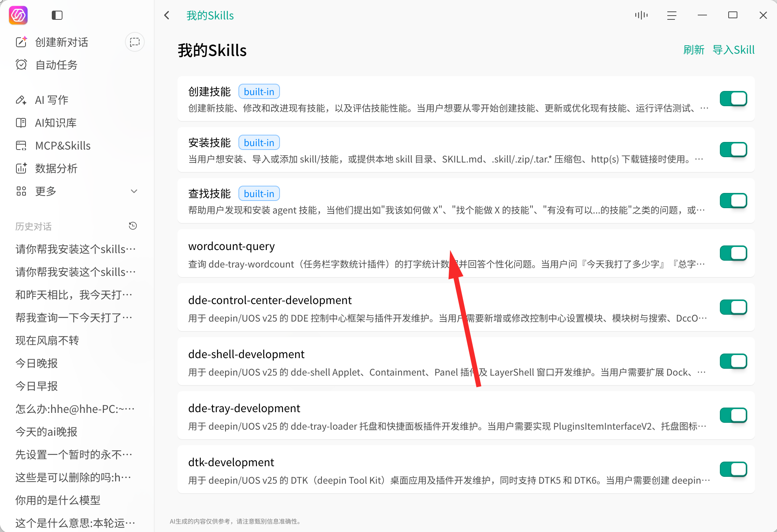Open history chat 你用的是什么模型

tap(58, 500)
